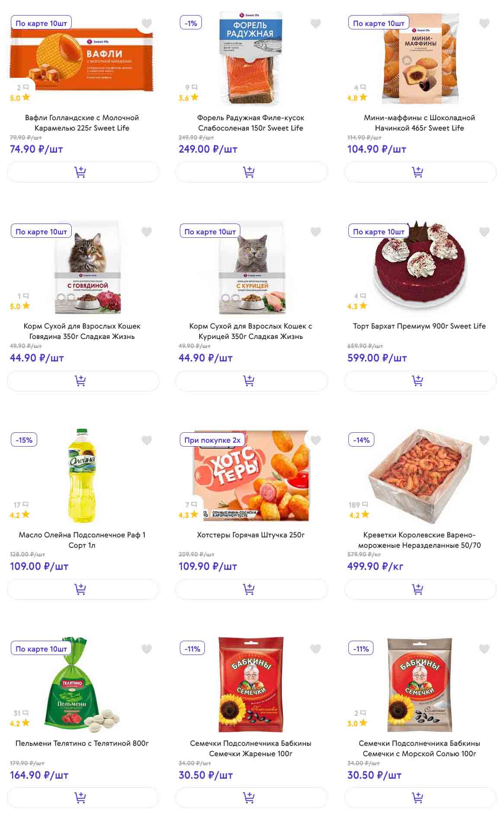This screenshot has width=504, height=818.
Task: Open Мини-маффины с Шоколадной Начинкой title
Action: [x=419, y=123]
